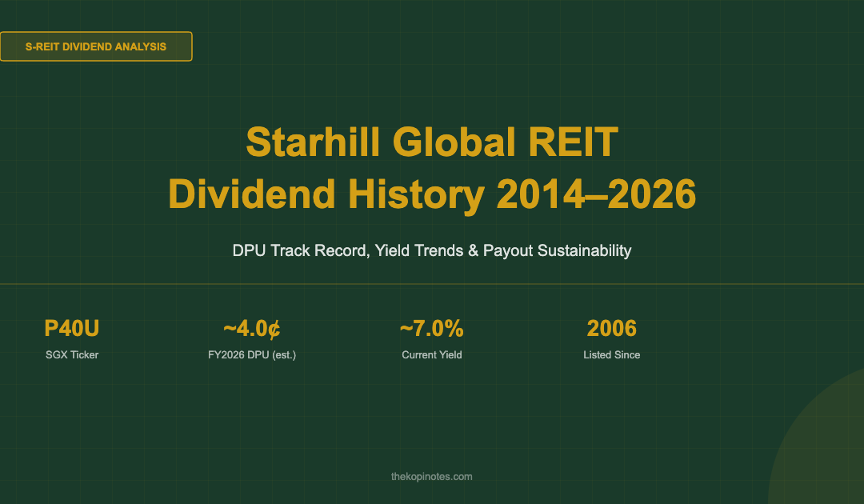The height and width of the screenshot is (504, 864).
Task: Click the 2006 listing year value
Action: click(x=612, y=328)
